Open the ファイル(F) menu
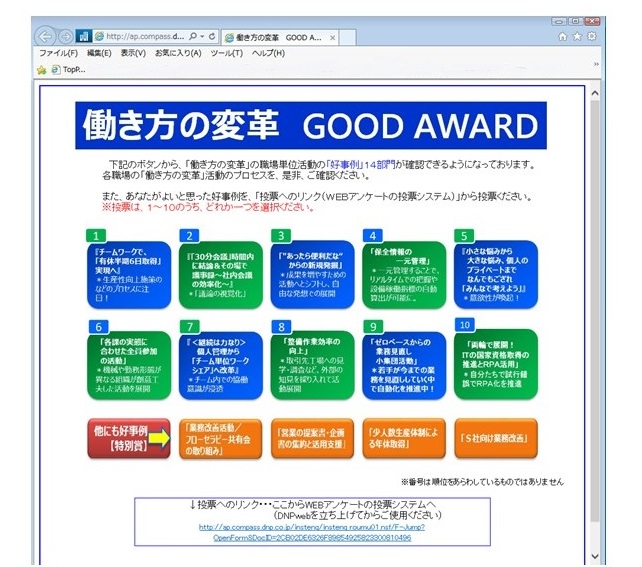This screenshot has width=642, height=567. (x=57, y=53)
